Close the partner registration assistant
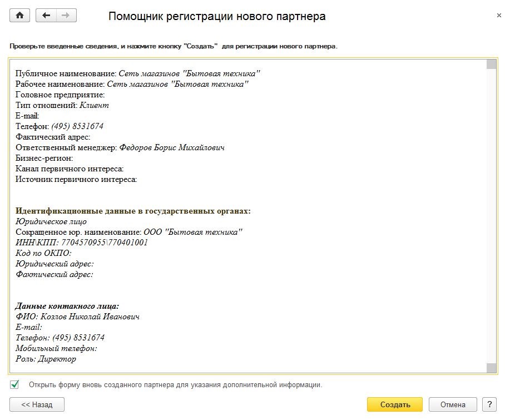Image resolution: width=510 pixels, height=420 pixels. [x=499, y=15]
